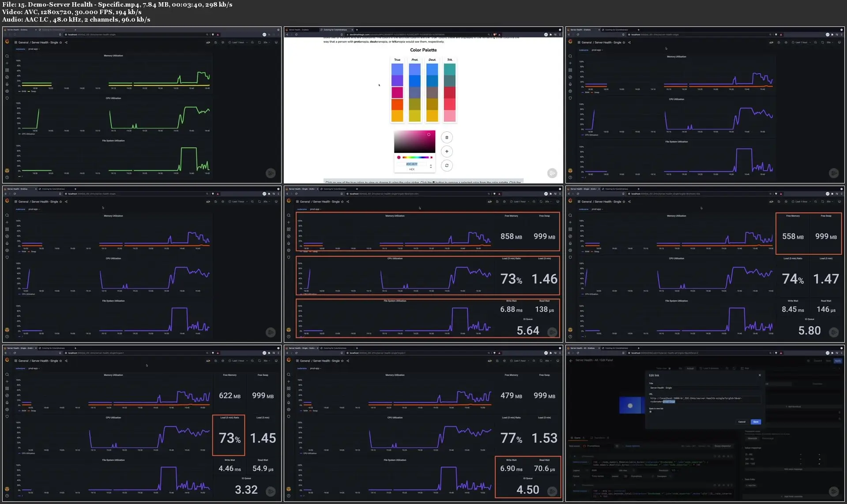Open the search icon in the green-graph frame sidebar
This screenshot has height=504, width=847.
pyautogui.click(x=7, y=56)
